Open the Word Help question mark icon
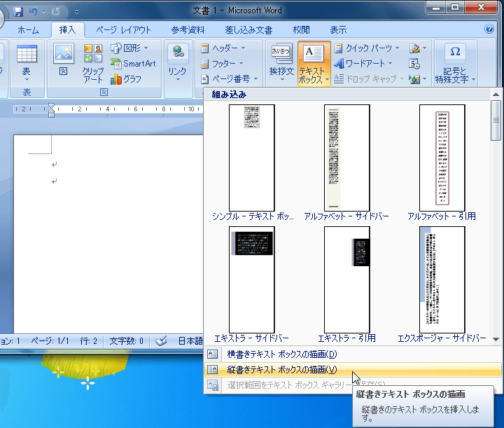Viewport: 504px width, 428px height. click(x=489, y=29)
